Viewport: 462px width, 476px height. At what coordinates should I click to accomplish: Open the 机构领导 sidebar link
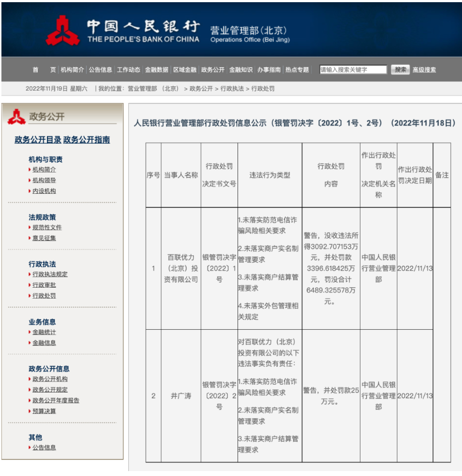[44, 180]
